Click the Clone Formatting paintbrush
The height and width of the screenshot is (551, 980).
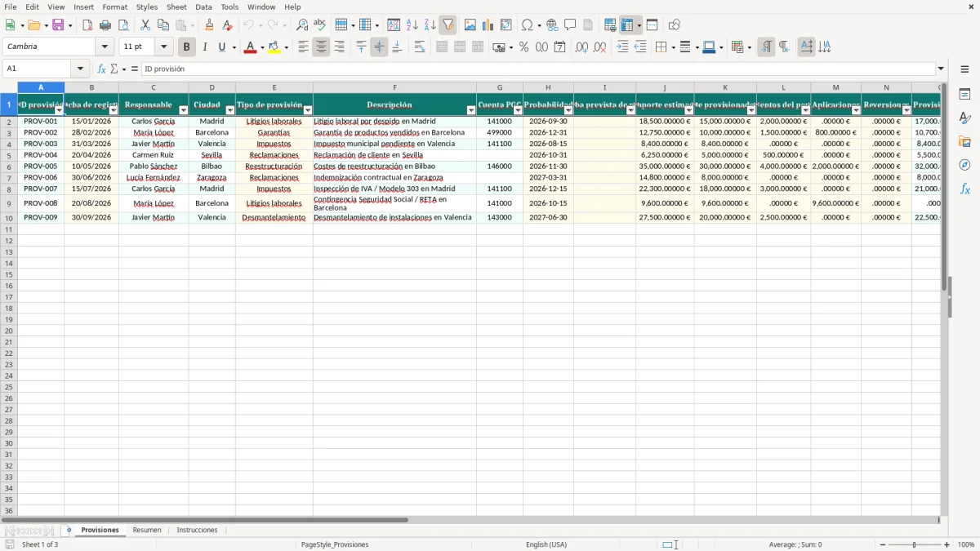(x=209, y=25)
